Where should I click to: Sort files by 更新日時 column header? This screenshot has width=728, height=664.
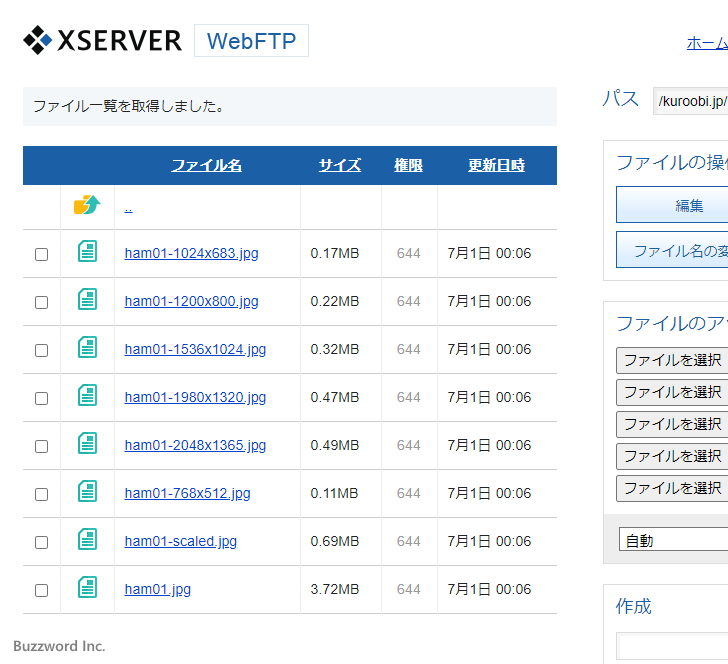tap(496, 165)
